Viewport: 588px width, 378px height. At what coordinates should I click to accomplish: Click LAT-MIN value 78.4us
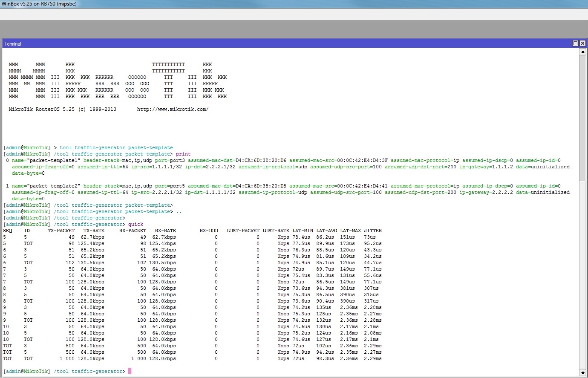click(301, 237)
